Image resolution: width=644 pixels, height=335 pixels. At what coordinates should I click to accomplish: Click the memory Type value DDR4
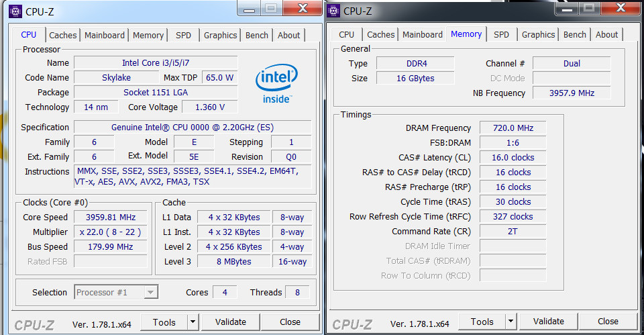coord(415,64)
